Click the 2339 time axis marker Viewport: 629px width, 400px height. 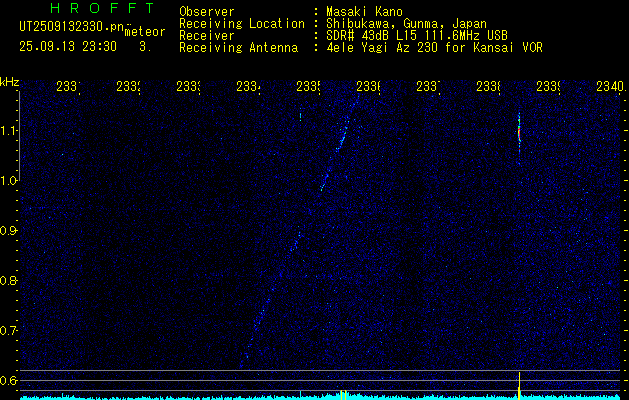548,87
